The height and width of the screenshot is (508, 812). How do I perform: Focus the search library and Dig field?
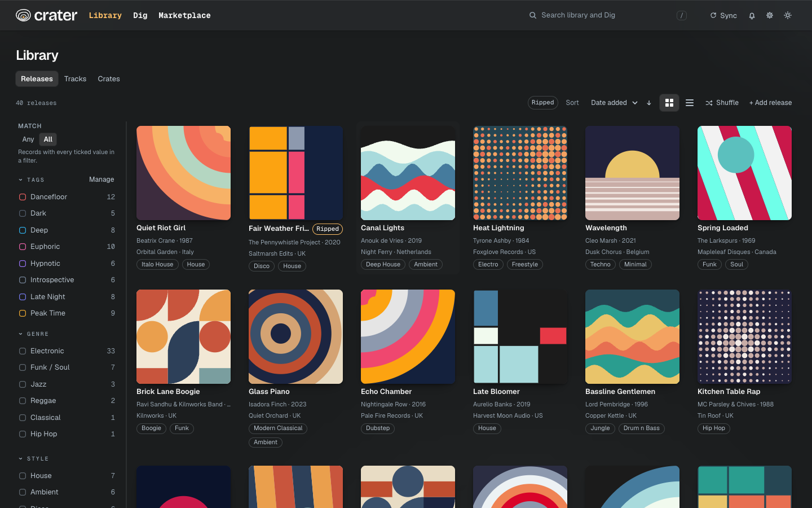609,15
